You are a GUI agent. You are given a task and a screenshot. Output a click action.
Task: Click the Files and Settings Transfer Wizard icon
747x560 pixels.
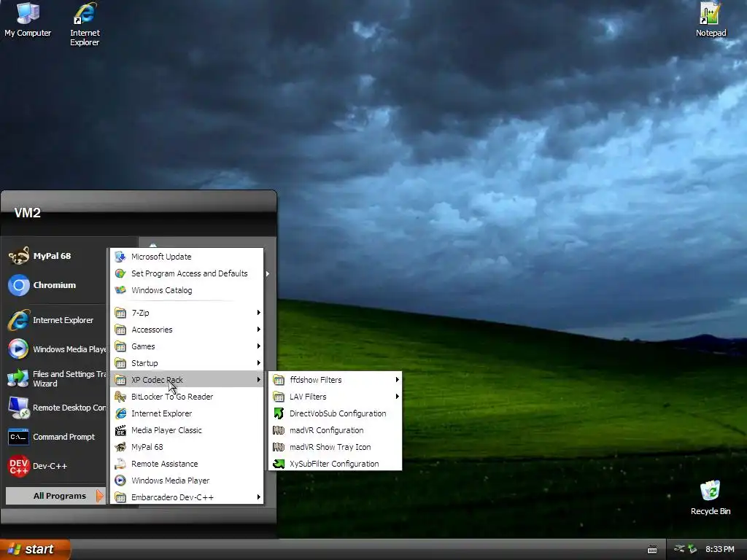click(x=18, y=378)
